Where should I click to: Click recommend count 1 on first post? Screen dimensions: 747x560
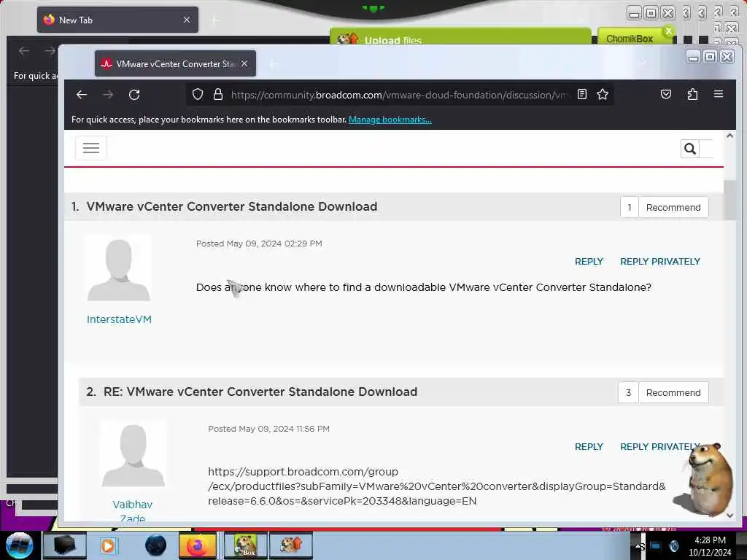coord(630,207)
